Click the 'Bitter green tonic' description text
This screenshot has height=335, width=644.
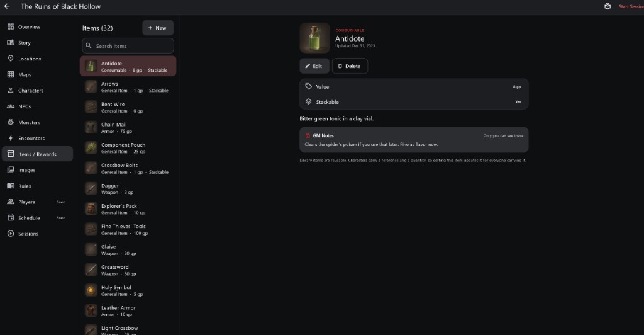(x=336, y=118)
